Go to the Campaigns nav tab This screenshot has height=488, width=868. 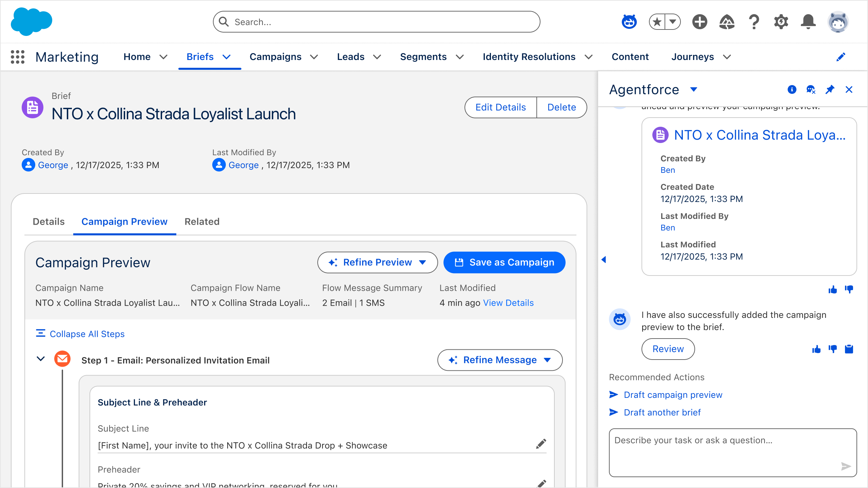coord(275,57)
